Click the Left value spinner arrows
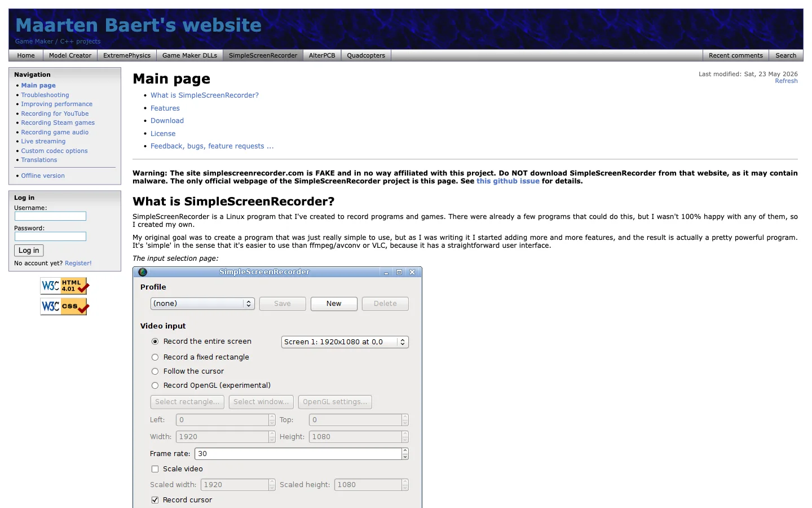The width and height of the screenshot is (812, 508). [x=272, y=420]
